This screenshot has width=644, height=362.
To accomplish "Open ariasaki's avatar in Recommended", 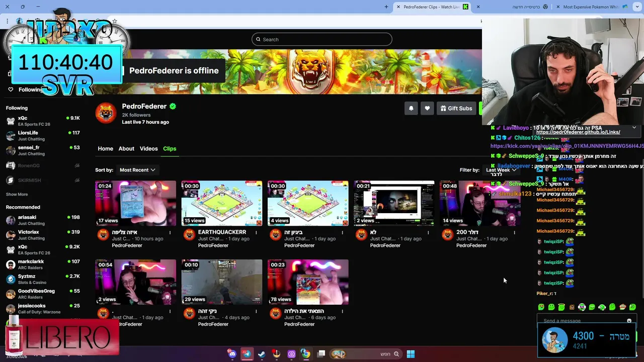I will [x=11, y=220].
